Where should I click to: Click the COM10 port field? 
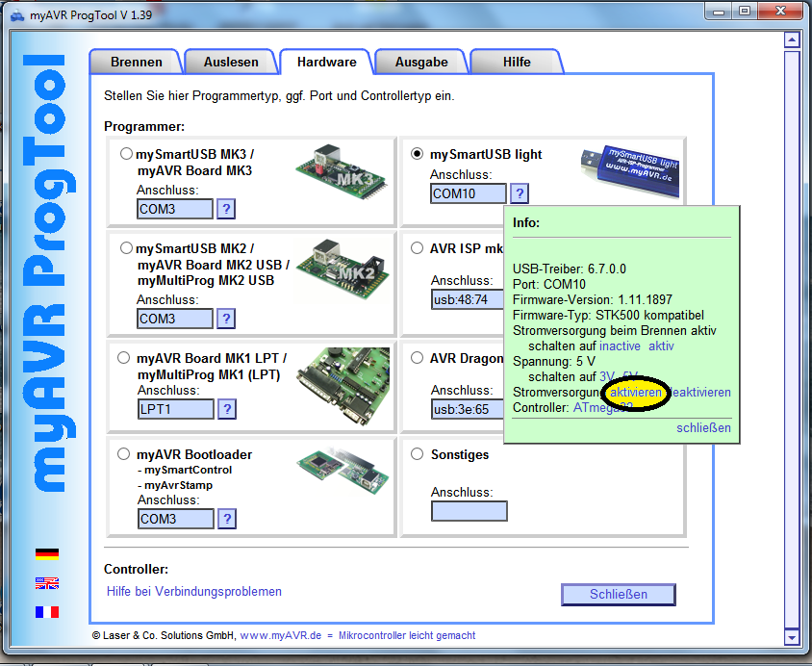point(469,193)
